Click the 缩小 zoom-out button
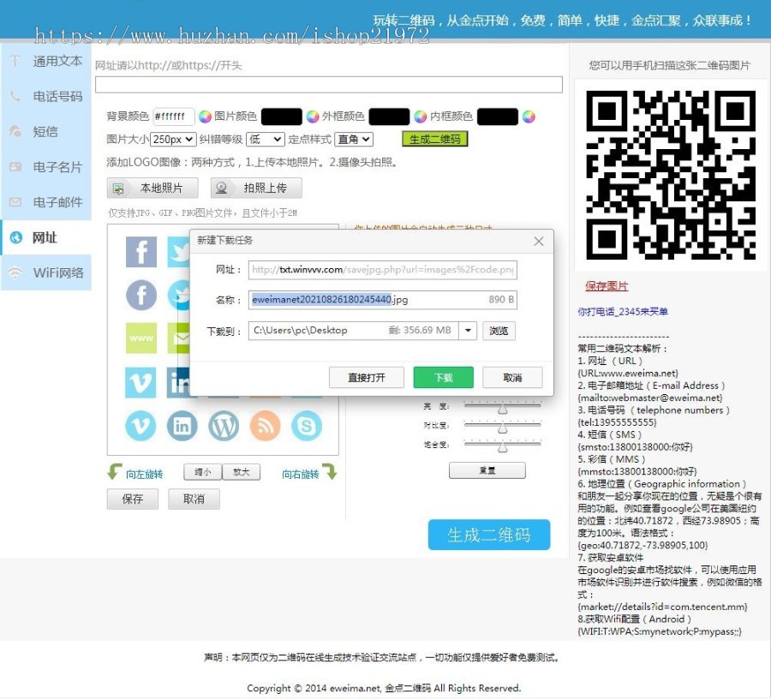The width and height of the screenshot is (771, 700). [x=202, y=472]
